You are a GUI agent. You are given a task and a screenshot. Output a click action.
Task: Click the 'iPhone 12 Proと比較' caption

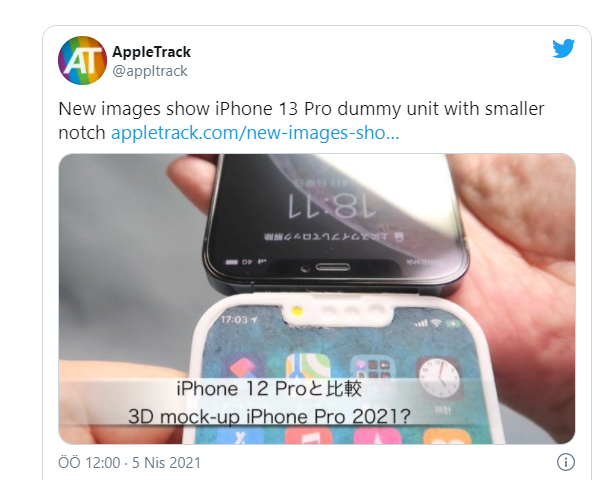tap(269, 388)
